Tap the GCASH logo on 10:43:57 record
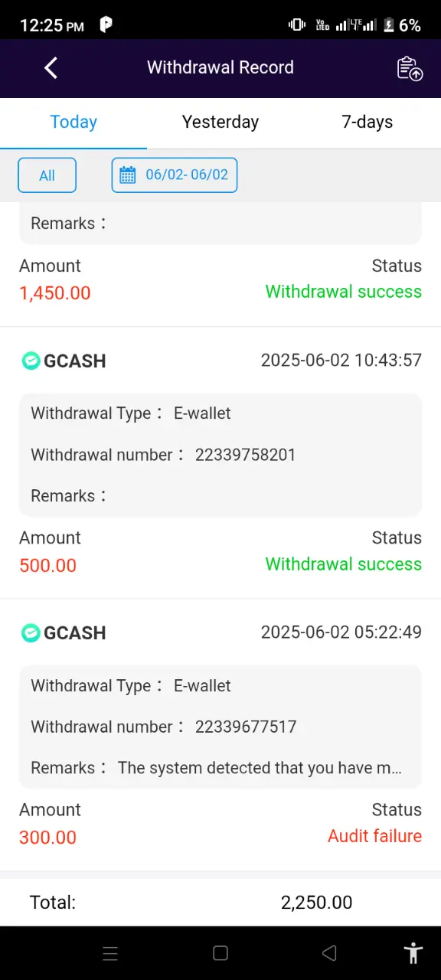The height and width of the screenshot is (980, 441). [x=31, y=361]
